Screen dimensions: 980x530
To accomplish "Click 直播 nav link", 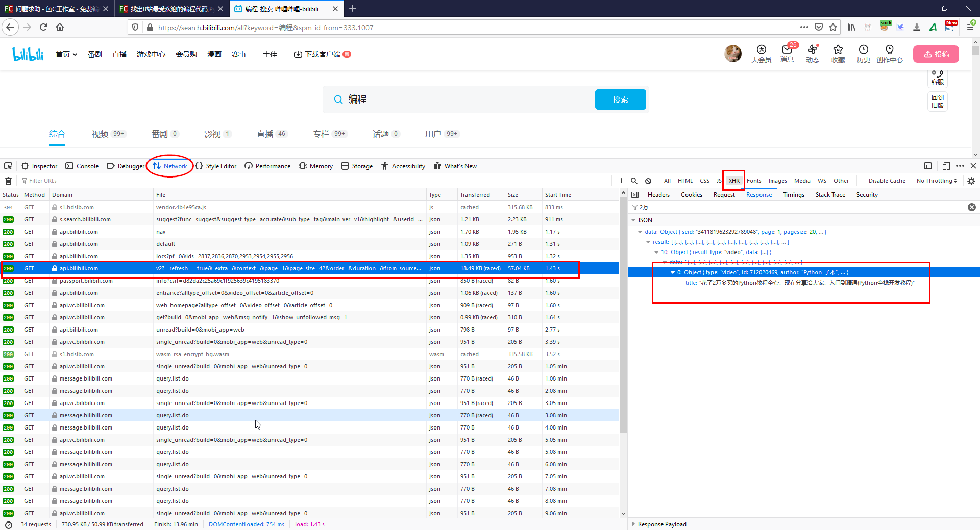I will point(119,54).
